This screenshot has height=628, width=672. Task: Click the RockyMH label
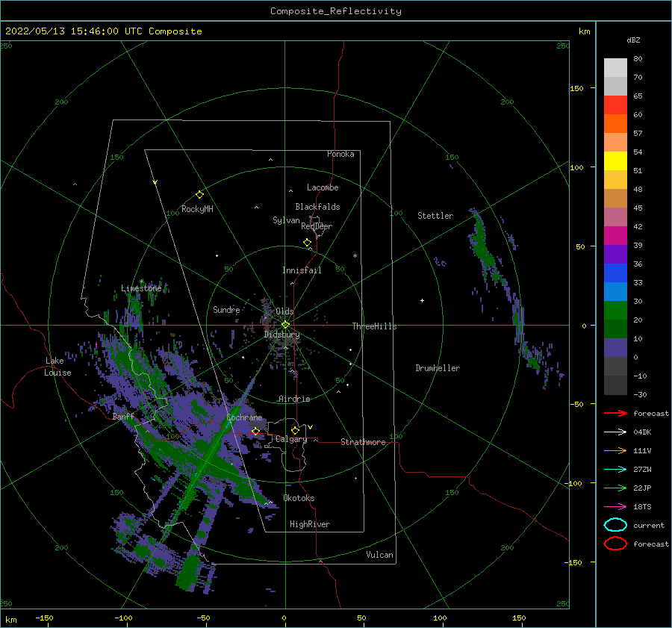point(197,209)
